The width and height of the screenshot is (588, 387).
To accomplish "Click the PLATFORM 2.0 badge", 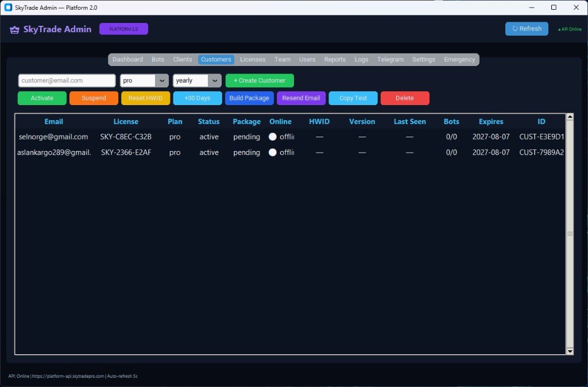I will pos(124,29).
